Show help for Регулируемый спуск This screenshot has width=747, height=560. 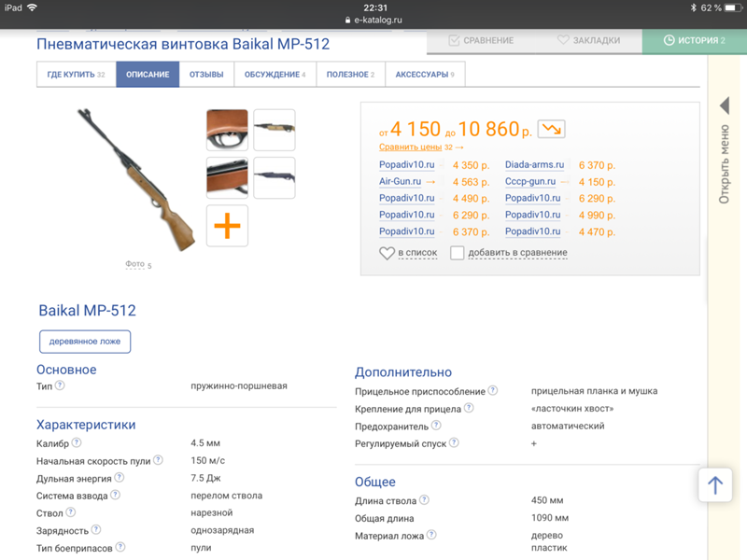click(454, 442)
